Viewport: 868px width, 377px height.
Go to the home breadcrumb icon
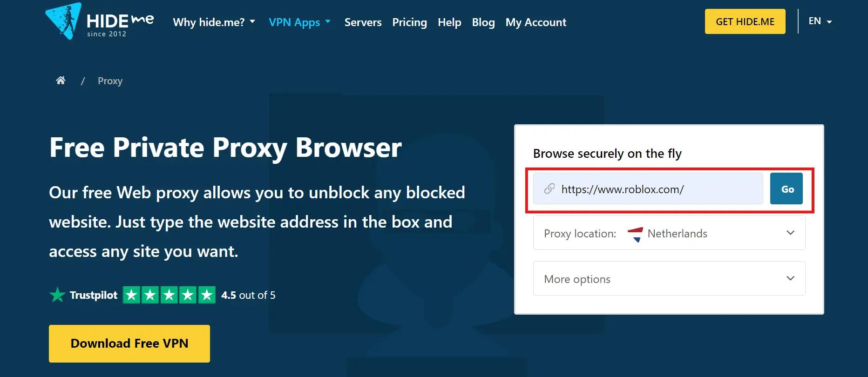pyautogui.click(x=61, y=81)
